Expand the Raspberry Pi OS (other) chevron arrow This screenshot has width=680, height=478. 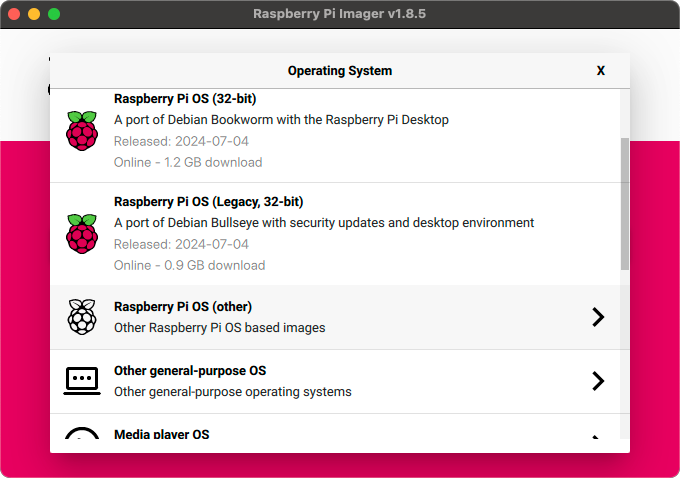[598, 317]
